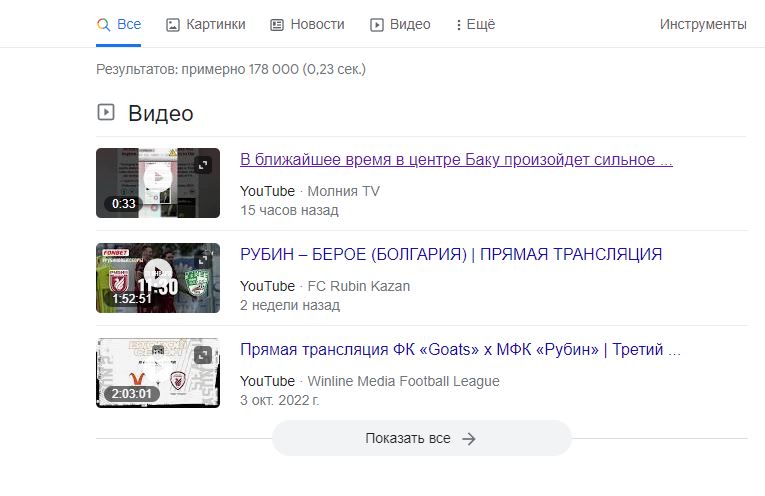
Task: Click the play icon beside the Видео heading
Action: (x=105, y=112)
